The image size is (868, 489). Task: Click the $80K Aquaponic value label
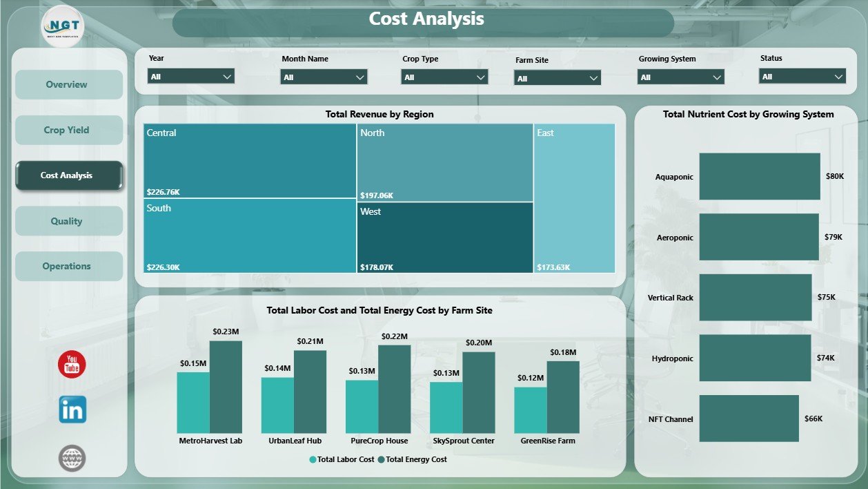pos(835,177)
